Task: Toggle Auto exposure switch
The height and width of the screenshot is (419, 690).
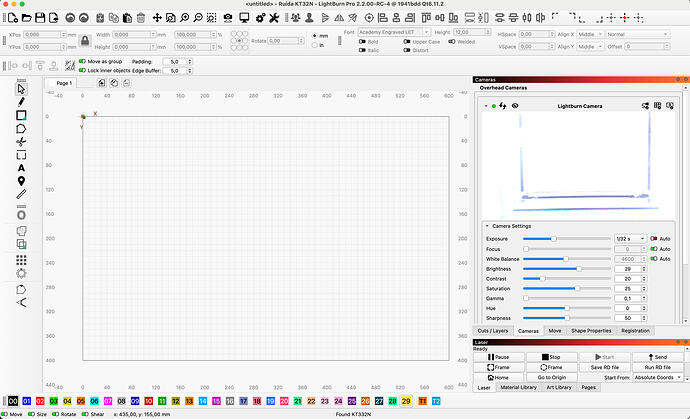Action: coord(654,239)
